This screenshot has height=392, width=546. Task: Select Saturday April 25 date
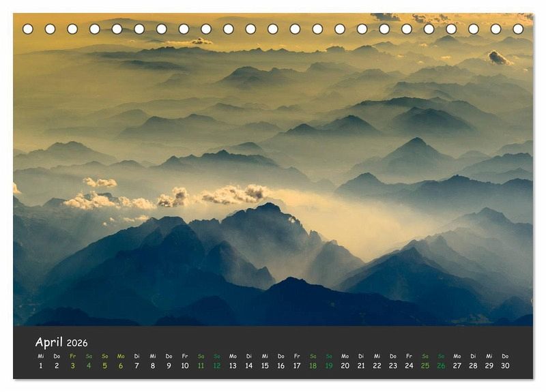425,366
